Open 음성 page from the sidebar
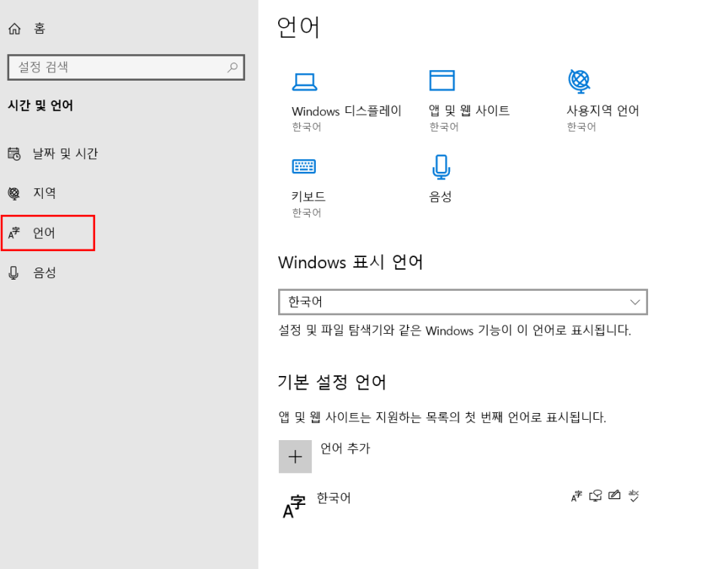Image resolution: width=728 pixels, height=569 pixels. tap(32, 272)
